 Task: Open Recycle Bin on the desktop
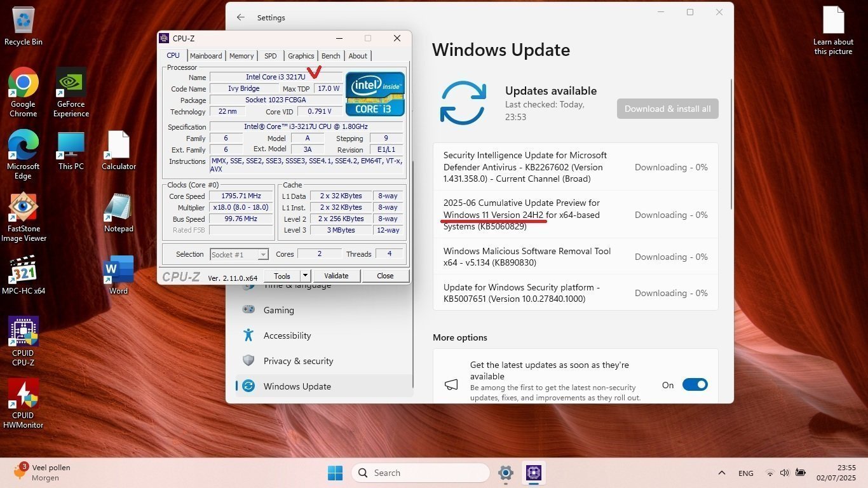tap(24, 21)
